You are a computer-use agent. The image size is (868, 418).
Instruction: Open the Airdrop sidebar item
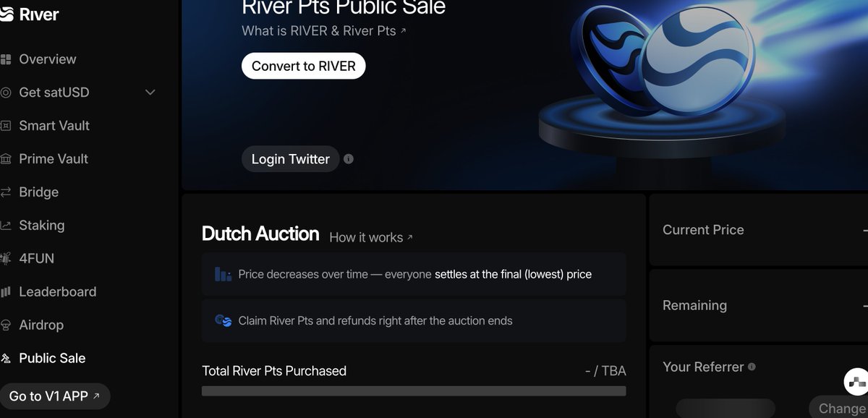(41, 325)
